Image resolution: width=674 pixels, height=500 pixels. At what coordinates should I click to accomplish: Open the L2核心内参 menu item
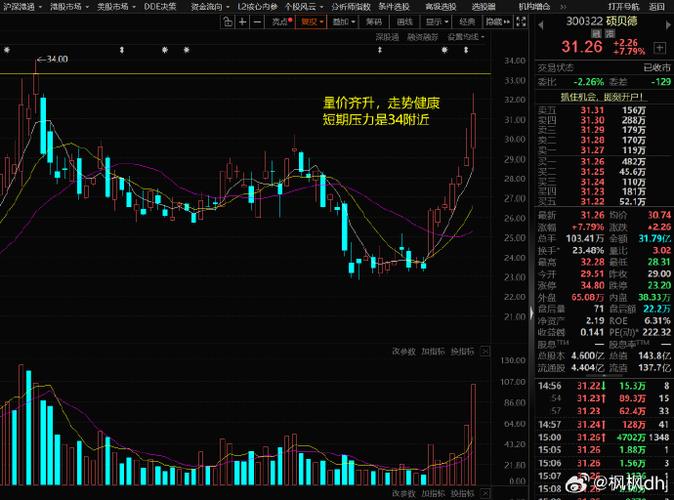(257, 6)
